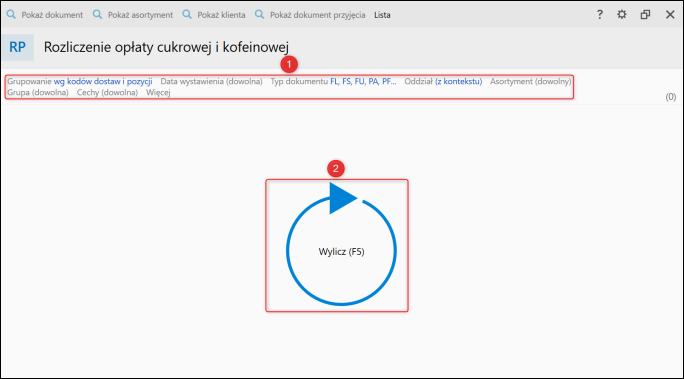The width and height of the screenshot is (684, 379).
Task: Click the magnifier icon beside Pokaż dokument przyjęcia
Action: [260, 14]
